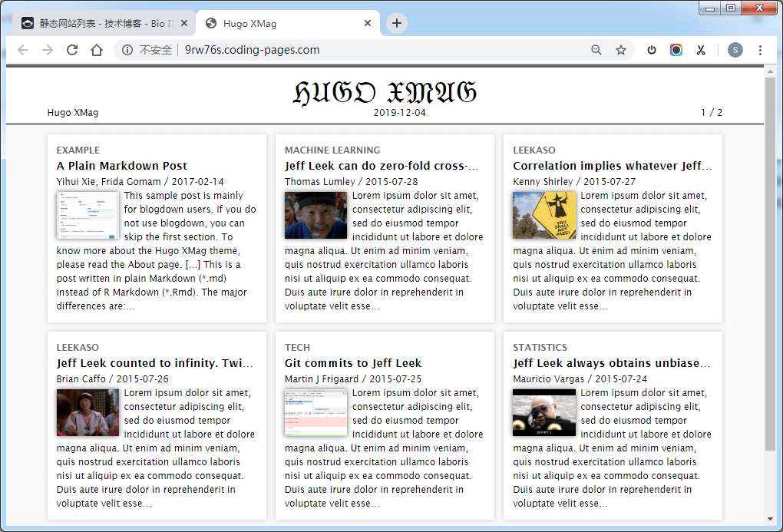The height and width of the screenshot is (532, 783).
Task: Open a new browser tab
Action: [x=397, y=23]
